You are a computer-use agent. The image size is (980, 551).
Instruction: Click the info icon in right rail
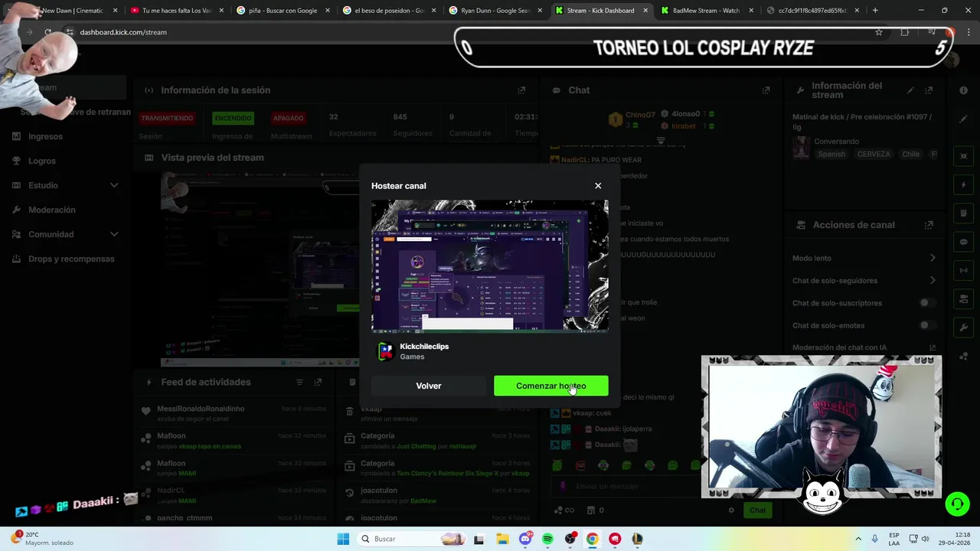(x=963, y=90)
